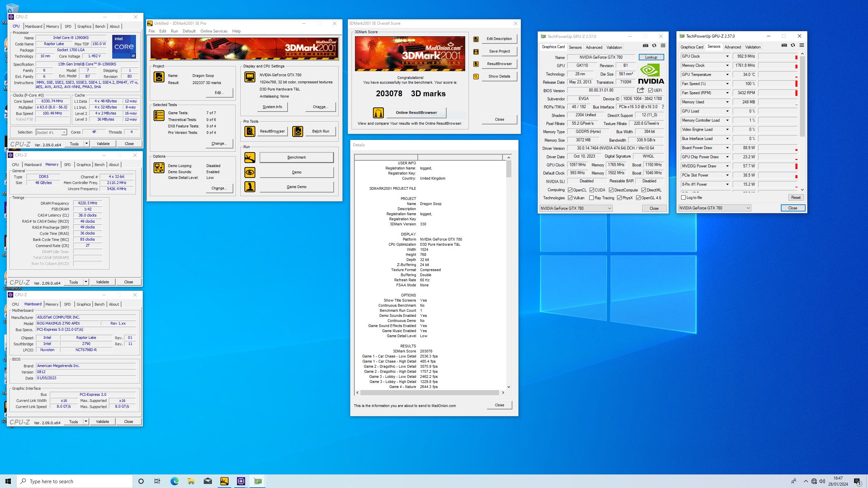
Task: Click the Edit... button in Project section
Action: coord(219,93)
